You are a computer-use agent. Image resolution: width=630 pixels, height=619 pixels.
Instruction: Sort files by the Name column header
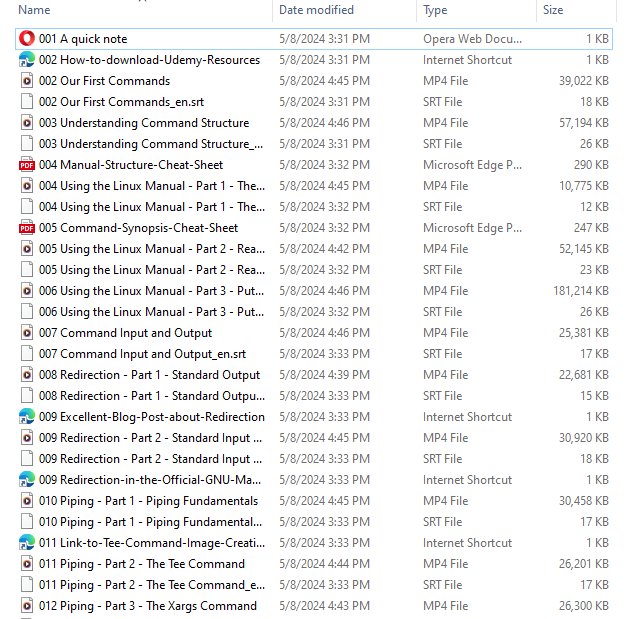coord(34,10)
